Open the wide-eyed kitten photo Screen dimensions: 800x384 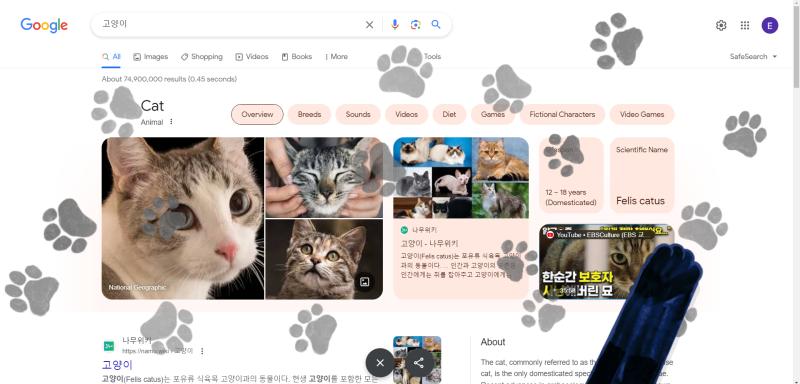(x=324, y=259)
